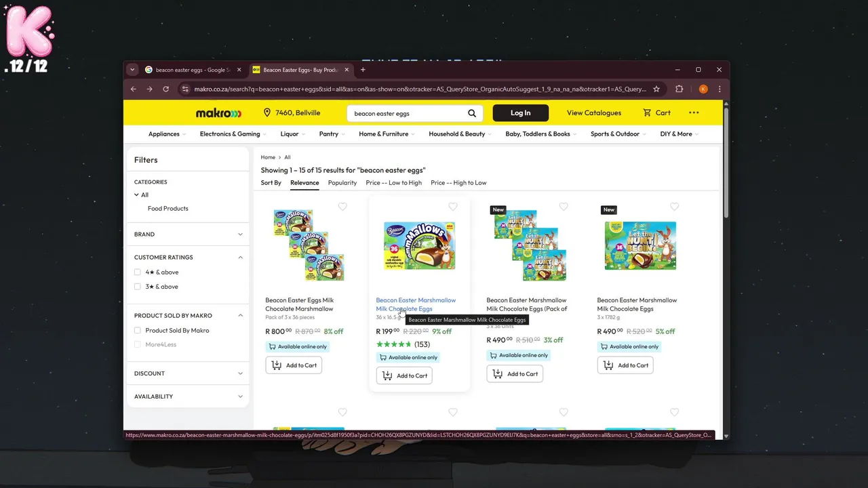Open the browser extensions menu
The width and height of the screenshot is (868, 488).
679,89
